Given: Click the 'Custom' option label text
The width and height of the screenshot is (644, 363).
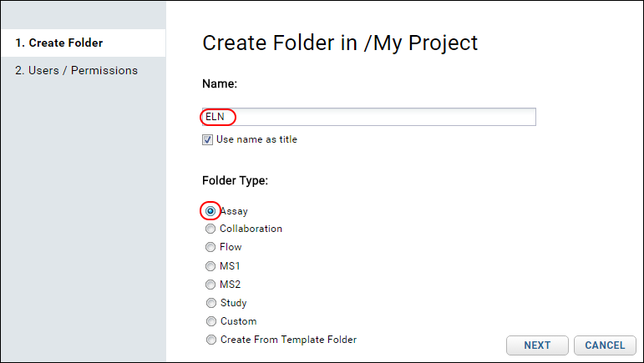Looking at the screenshot, I should (x=239, y=321).
